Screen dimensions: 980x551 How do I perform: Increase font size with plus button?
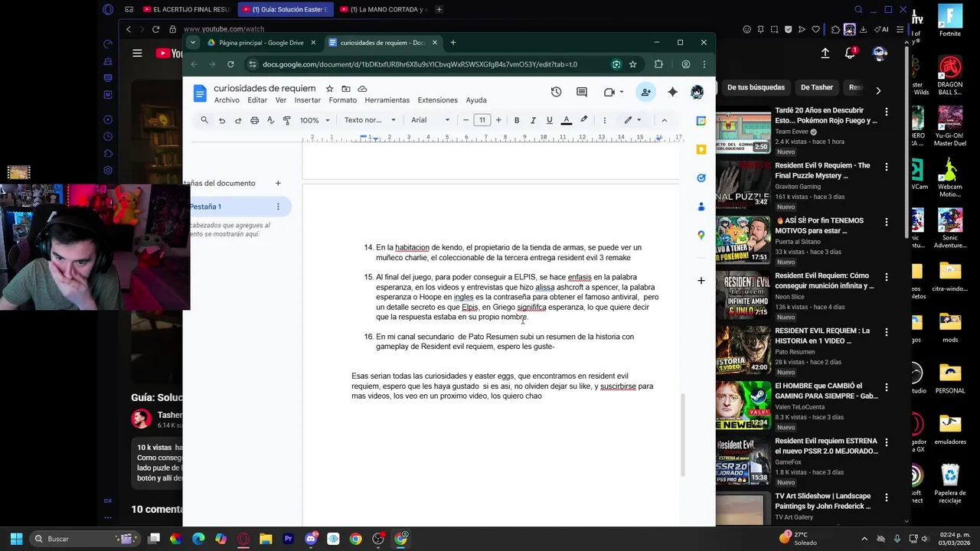point(498,120)
